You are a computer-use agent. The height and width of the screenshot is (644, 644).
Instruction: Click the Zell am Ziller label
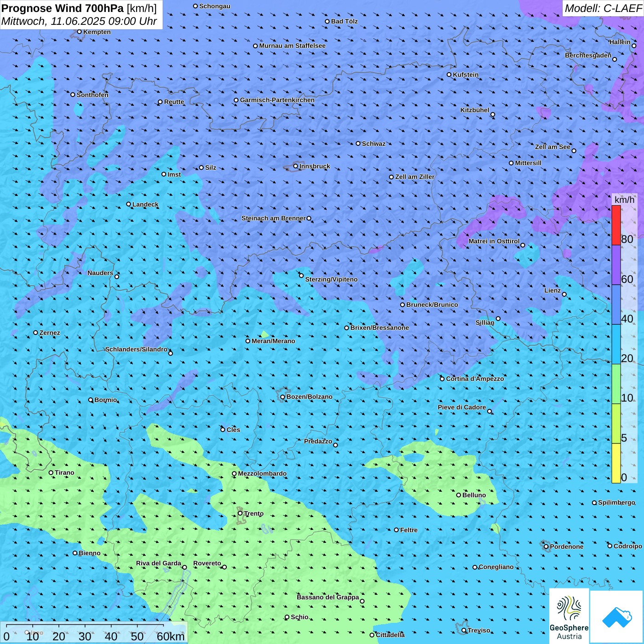click(x=414, y=177)
